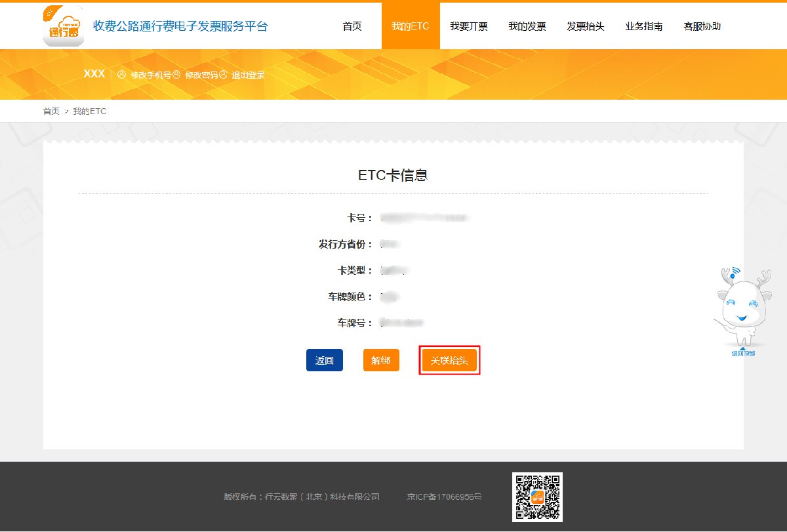Log out via 退出登录 link

pos(248,75)
